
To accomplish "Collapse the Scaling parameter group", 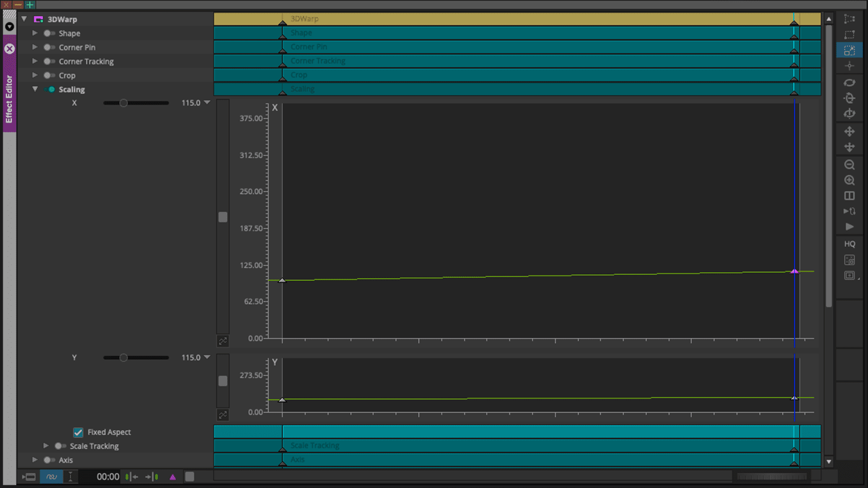I will [35, 89].
